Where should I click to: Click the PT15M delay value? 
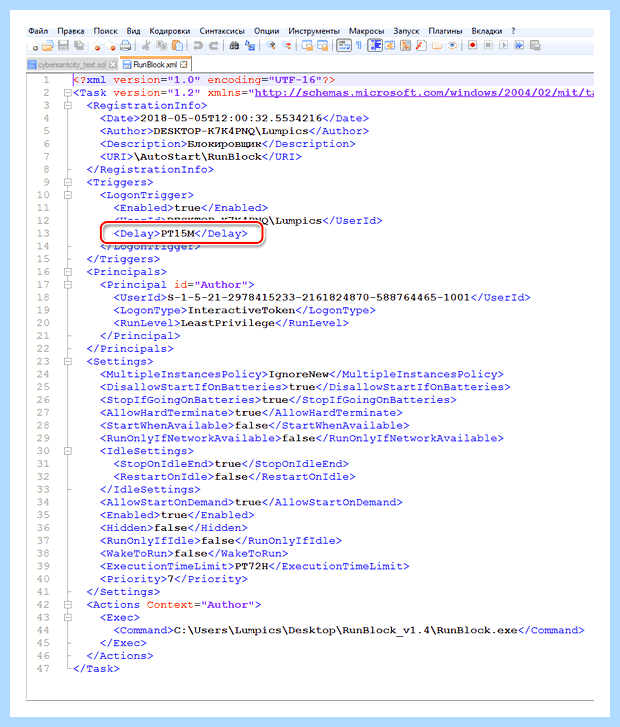[x=178, y=234]
